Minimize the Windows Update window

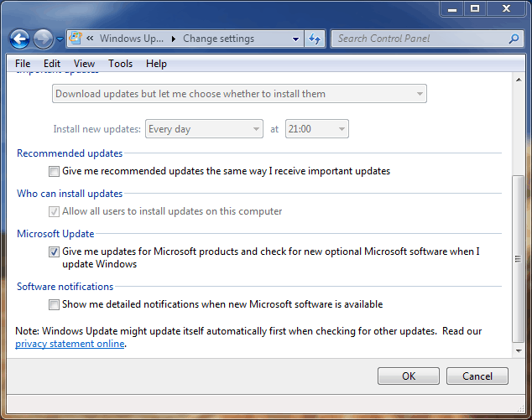click(452, 9)
